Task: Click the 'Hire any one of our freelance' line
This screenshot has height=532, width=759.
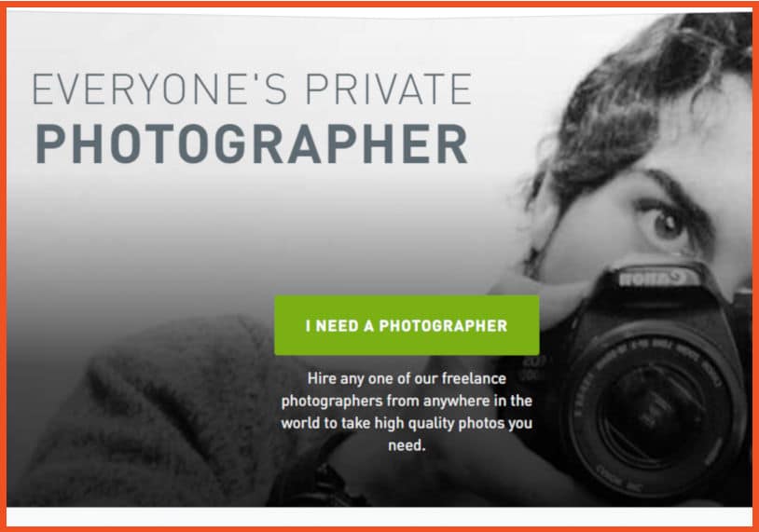Action: [407, 378]
